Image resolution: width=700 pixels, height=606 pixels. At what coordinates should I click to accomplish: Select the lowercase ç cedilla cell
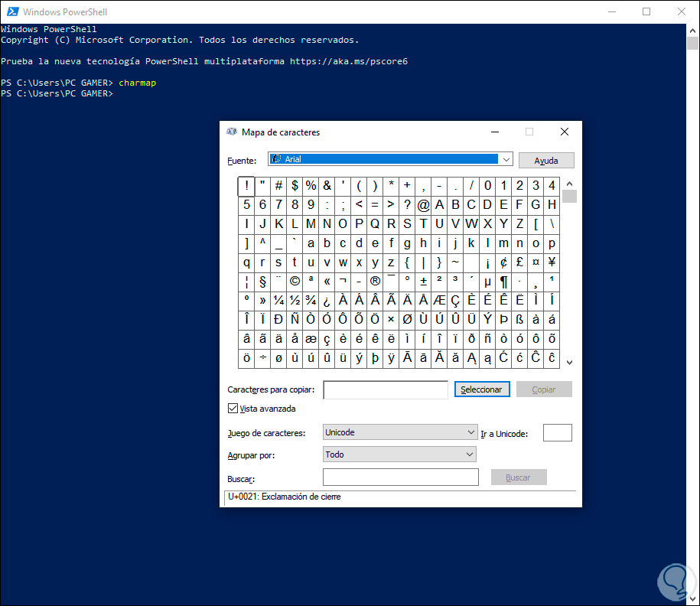(327, 340)
